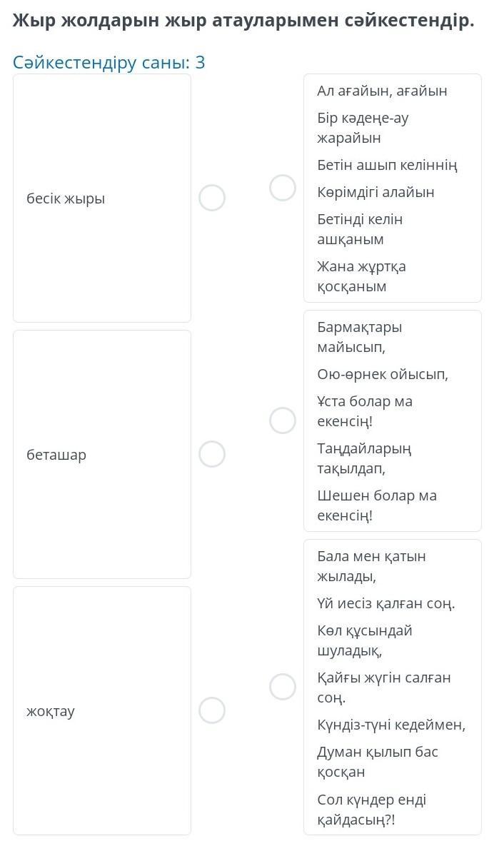
Task: Click the line 'Үй иесіз қалған соң.'
Action: 385,603
